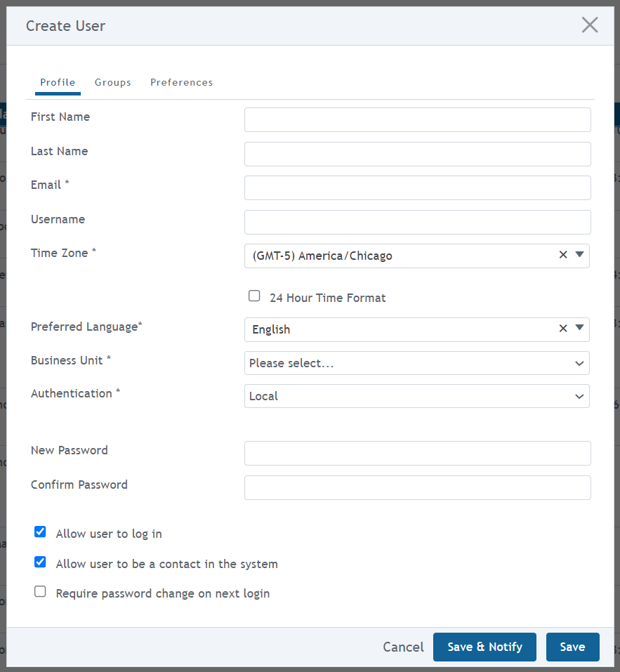Viewport: 620px width, 672px height.
Task: Focus the Username input field
Action: (418, 222)
